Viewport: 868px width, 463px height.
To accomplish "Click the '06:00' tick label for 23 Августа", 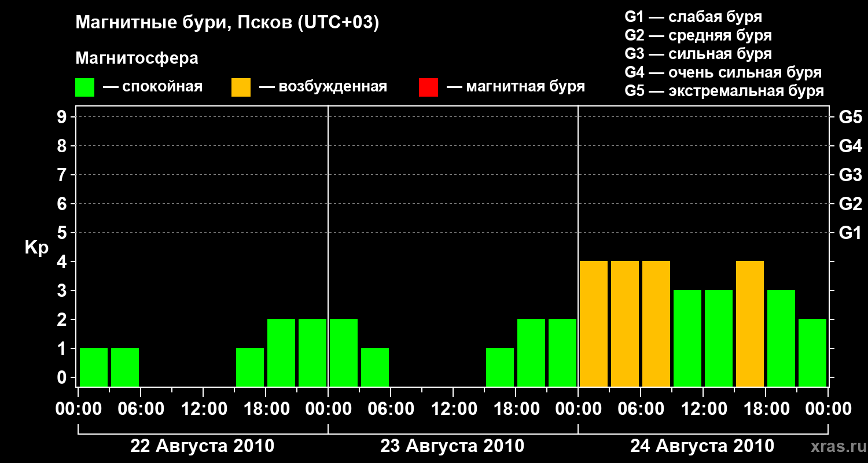I will point(391,409).
